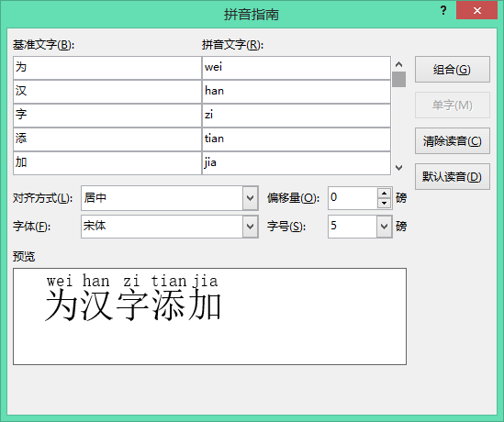Click the 预览 preview box with 为汉字添加
This screenshot has width=504, height=422.
[209, 316]
